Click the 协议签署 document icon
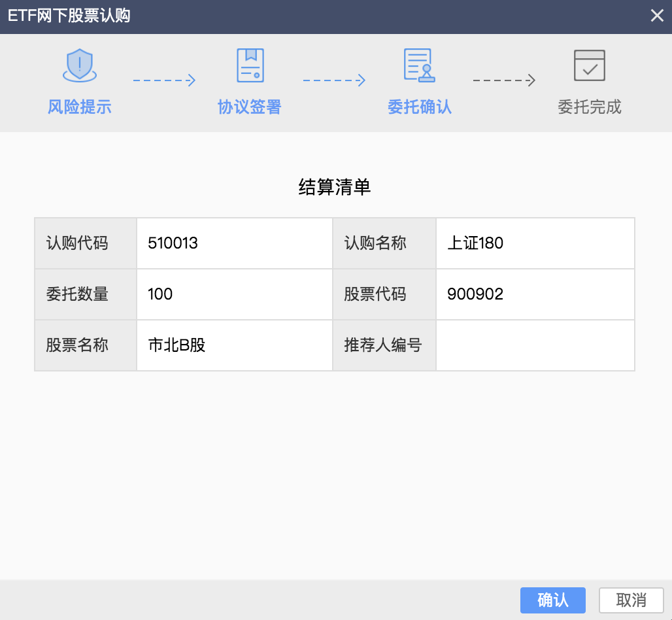The width and height of the screenshot is (672, 620). (250, 65)
